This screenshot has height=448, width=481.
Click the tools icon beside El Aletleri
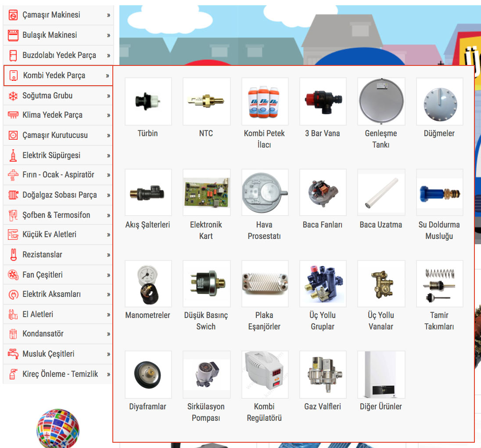pyautogui.click(x=13, y=314)
